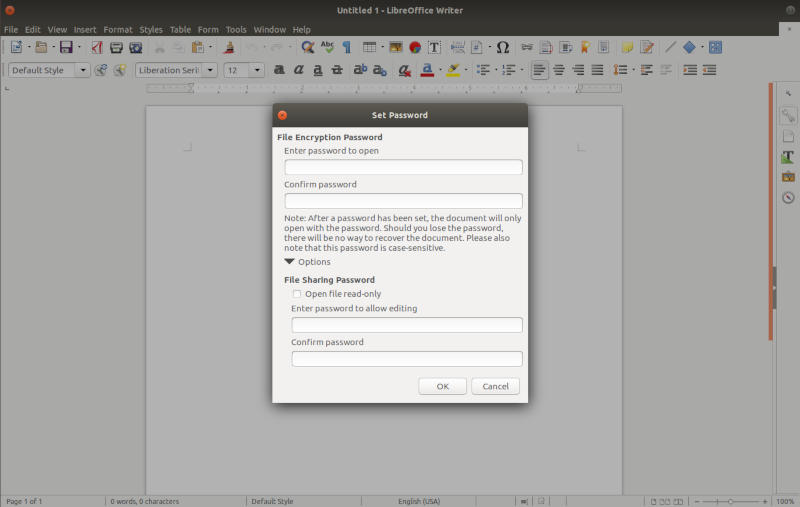Click the font color A swatch
Viewport: 800px width, 507px height.
[x=428, y=70]
